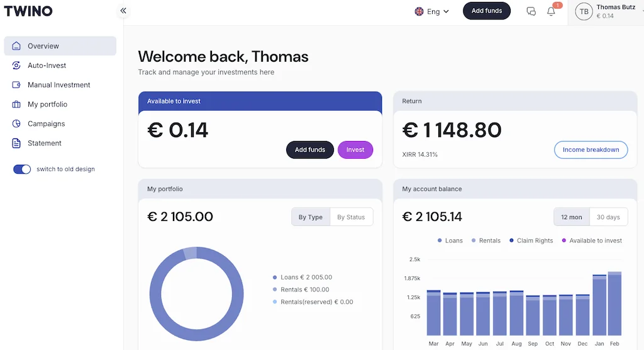This screenshot has height=350, width=644.
Task: Open the notifications bell
Action: tap(552, 11)
